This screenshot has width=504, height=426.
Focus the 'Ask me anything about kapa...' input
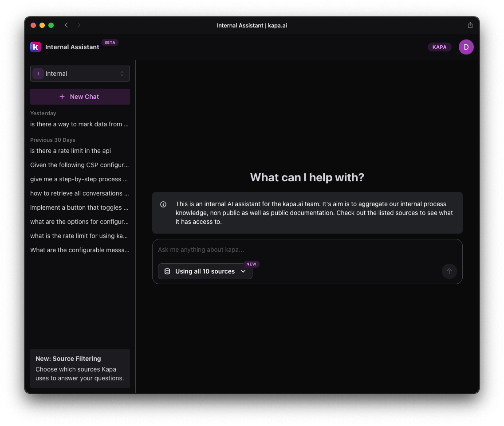click(307, 250)
